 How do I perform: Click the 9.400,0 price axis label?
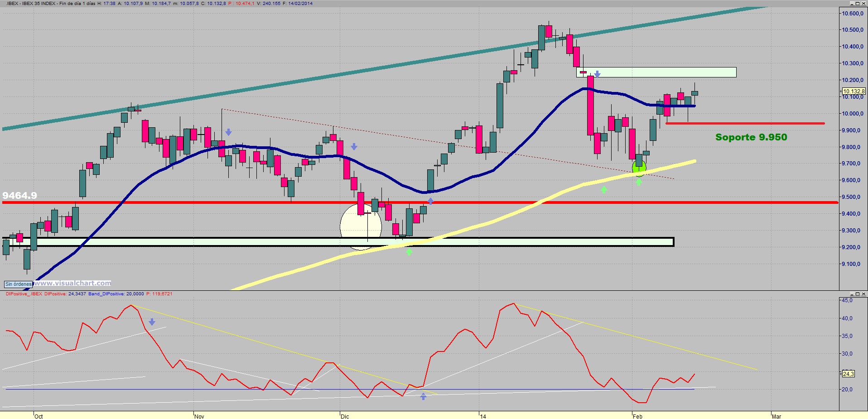click(x=851, y=214)
